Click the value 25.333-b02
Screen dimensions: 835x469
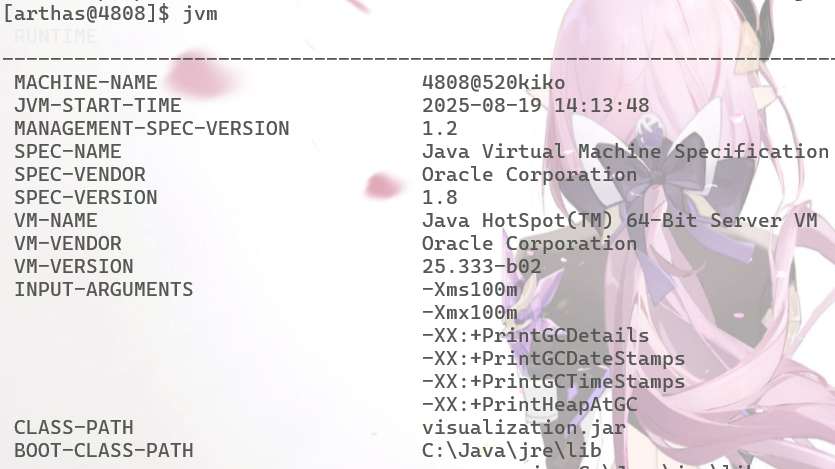(482, 266)
